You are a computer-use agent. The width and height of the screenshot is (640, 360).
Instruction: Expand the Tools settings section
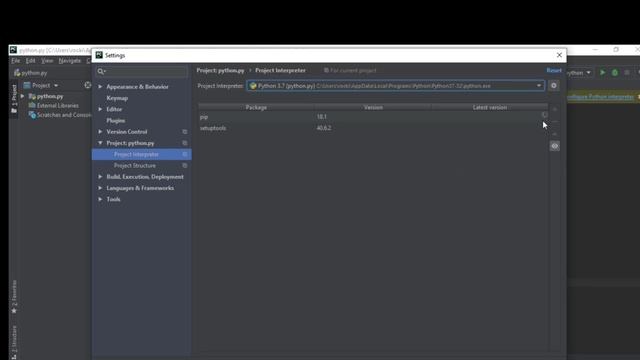(x=100, y=199)
